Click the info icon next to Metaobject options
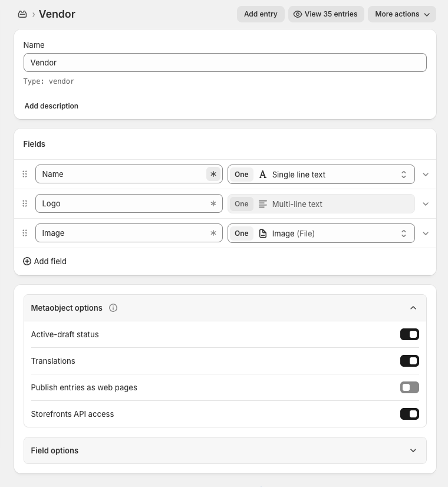The width and height of the screenshot is (448, 487). coord(113,308)
